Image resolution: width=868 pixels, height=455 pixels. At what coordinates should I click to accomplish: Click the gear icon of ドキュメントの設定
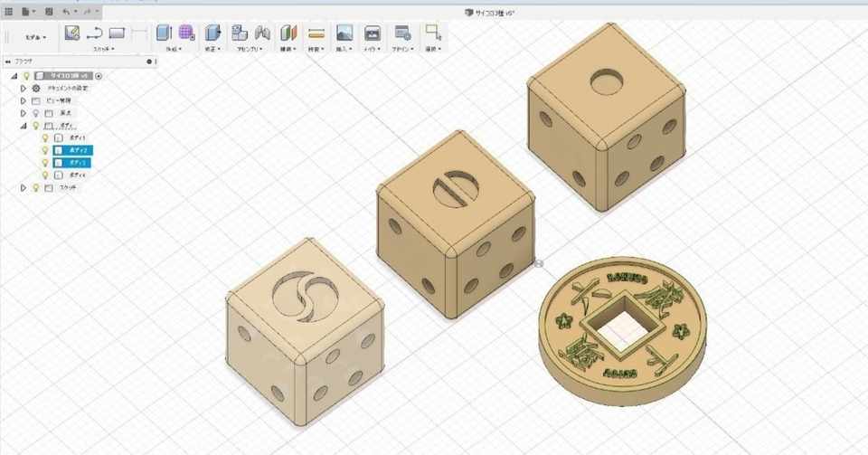point(36,88)
